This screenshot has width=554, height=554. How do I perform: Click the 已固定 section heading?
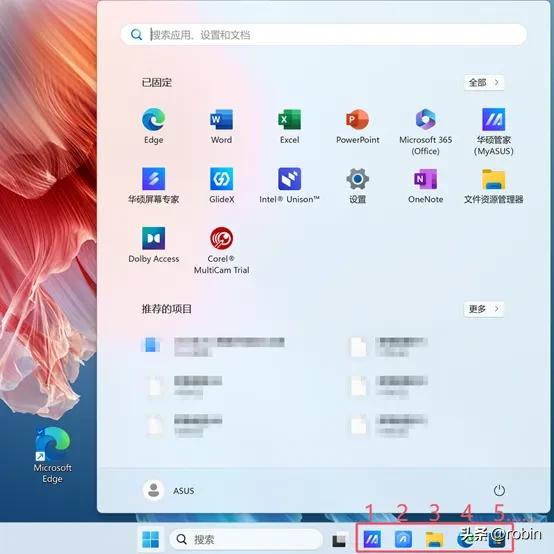point(157,83)
